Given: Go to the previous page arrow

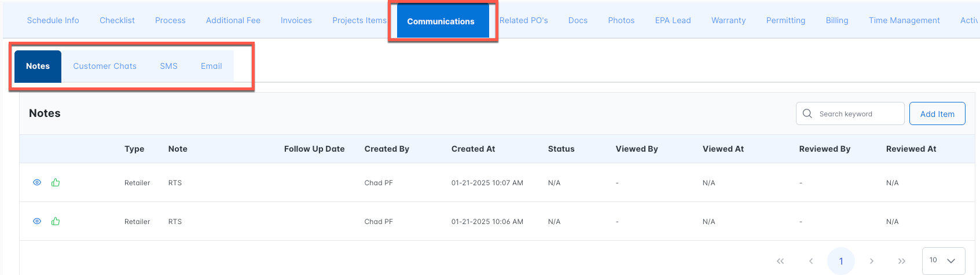Looking at the screenshot, I should coord(811,261).
